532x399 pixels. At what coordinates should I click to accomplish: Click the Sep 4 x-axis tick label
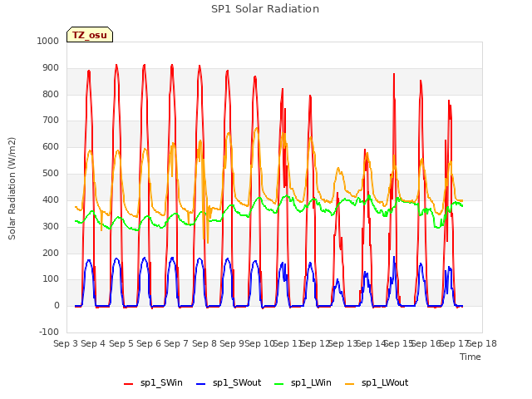(x=93, y=343)
